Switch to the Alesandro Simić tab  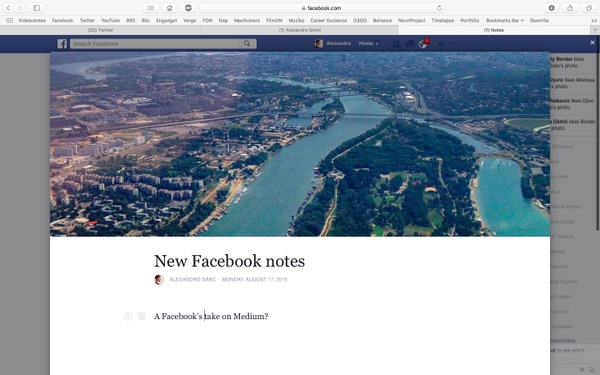click(300, 30)
